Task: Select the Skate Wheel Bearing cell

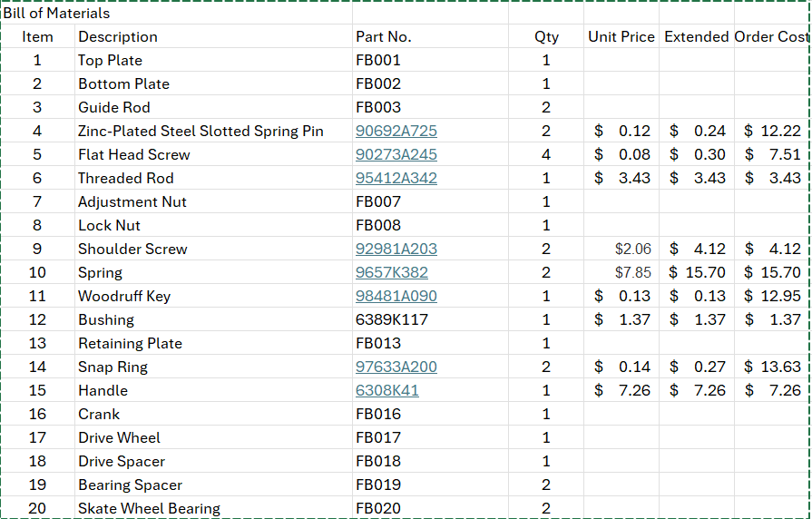Action: (149, 508)
